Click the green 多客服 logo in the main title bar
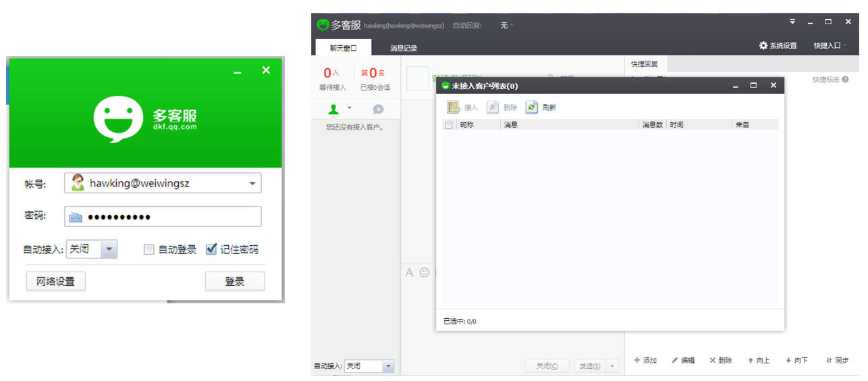The image size is (868, 381). [323, 25]
